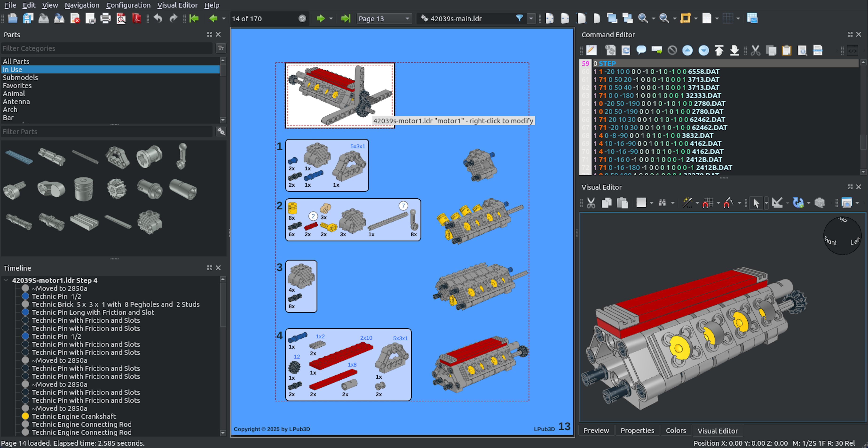Jump to the last page

345,18
